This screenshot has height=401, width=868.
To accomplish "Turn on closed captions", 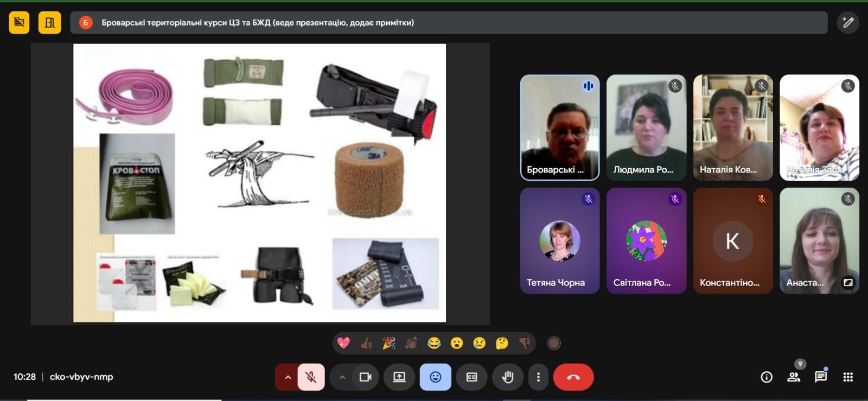I will 472,377.
